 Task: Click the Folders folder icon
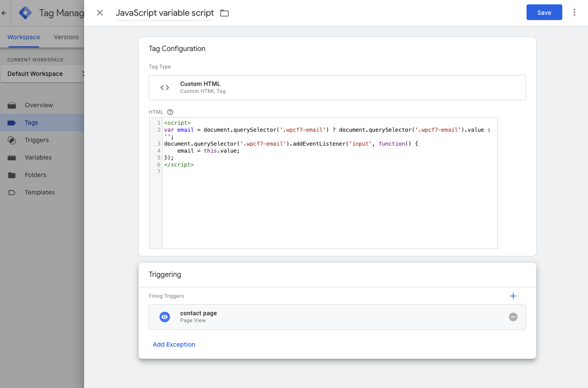(12, 175)
